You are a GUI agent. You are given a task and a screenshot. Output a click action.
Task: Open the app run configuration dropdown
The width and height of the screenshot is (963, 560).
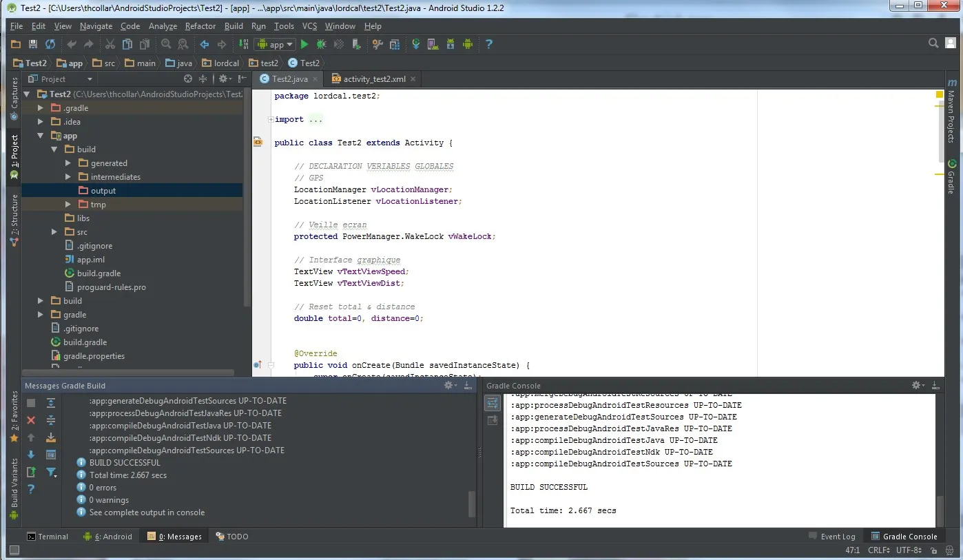[275, 44]
